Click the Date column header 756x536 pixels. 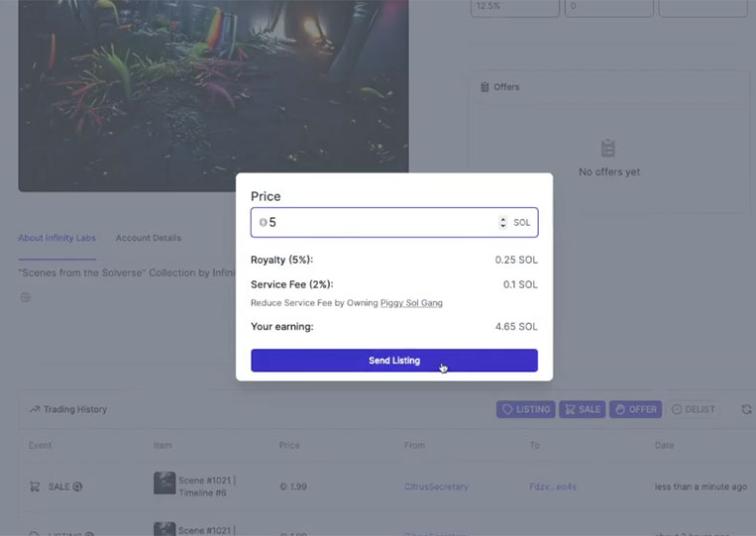pyautogui.click(x=664, y=446)
